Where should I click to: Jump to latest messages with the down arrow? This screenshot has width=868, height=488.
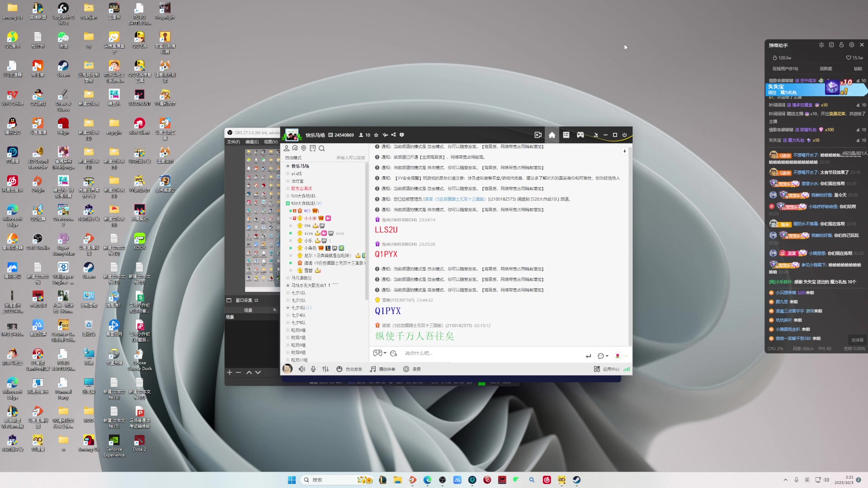[x=624, y=151]
